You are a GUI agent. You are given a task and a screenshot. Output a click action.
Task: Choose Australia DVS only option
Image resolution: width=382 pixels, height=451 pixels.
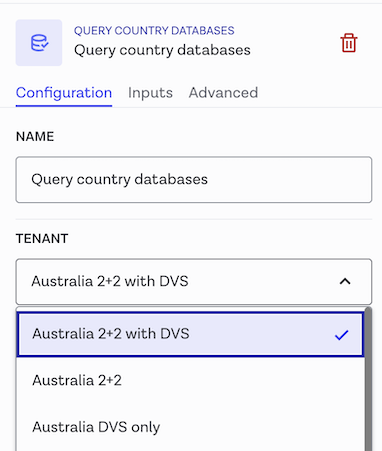[190, 427]
